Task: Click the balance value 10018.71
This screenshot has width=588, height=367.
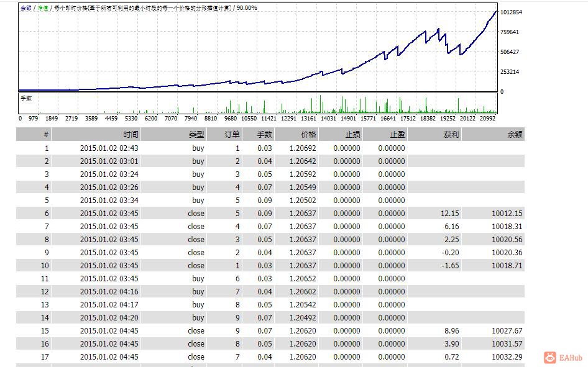Action: pyautogui.click(x=507, y=266)
